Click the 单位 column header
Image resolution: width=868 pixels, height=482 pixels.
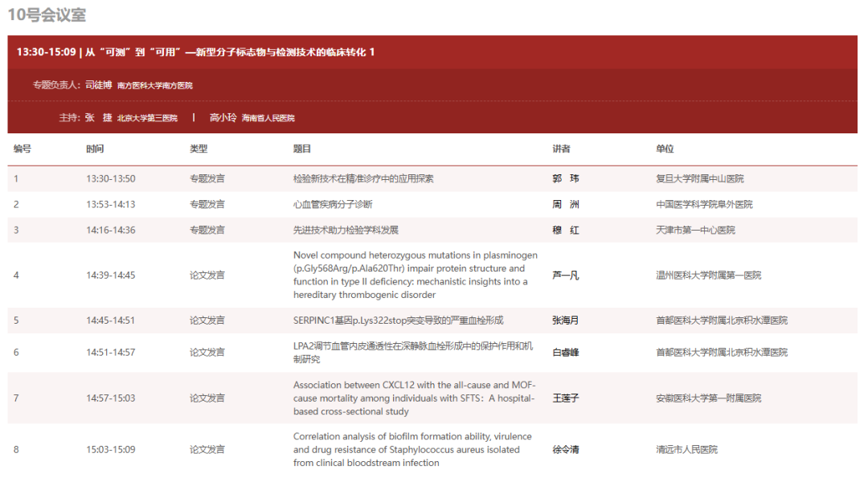point(665,149)
